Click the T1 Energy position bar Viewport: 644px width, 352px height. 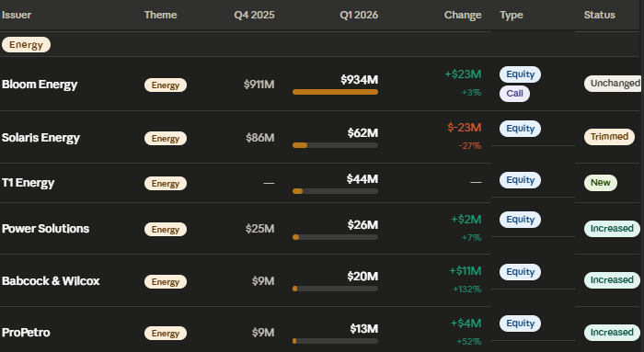pyautogui.click(x=335, y=191)
